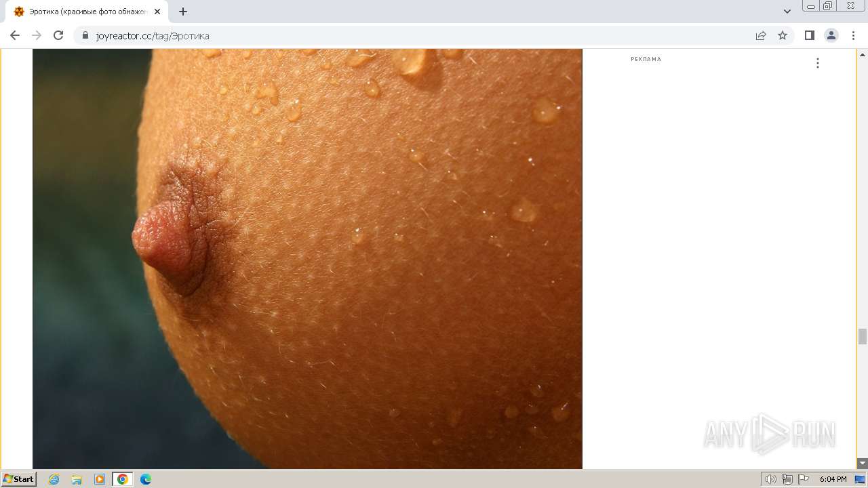Launch Internet Explorer from taskbar
The image size is (868, 488).
(54, 479)
